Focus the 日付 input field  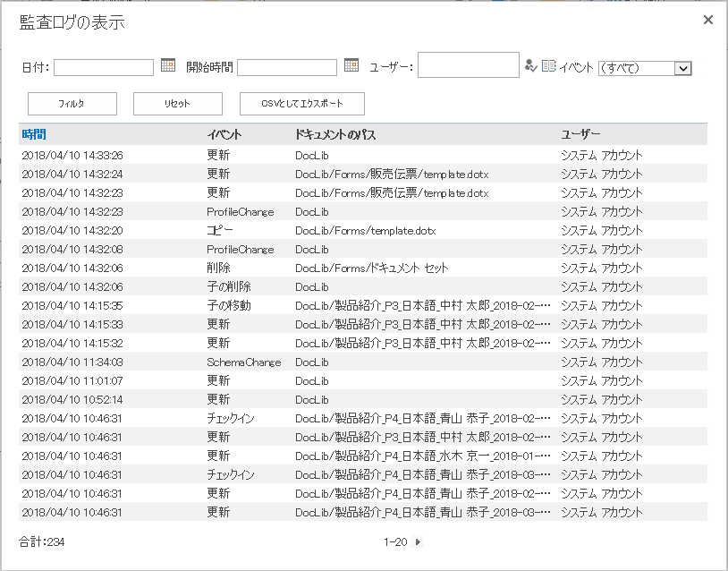click(x=104, y=67)
